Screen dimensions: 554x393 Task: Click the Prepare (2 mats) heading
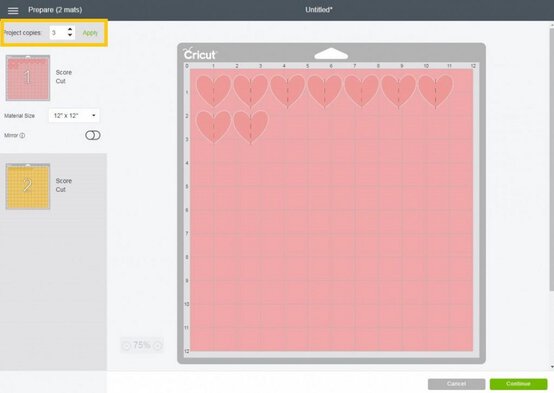coord(55,10)
